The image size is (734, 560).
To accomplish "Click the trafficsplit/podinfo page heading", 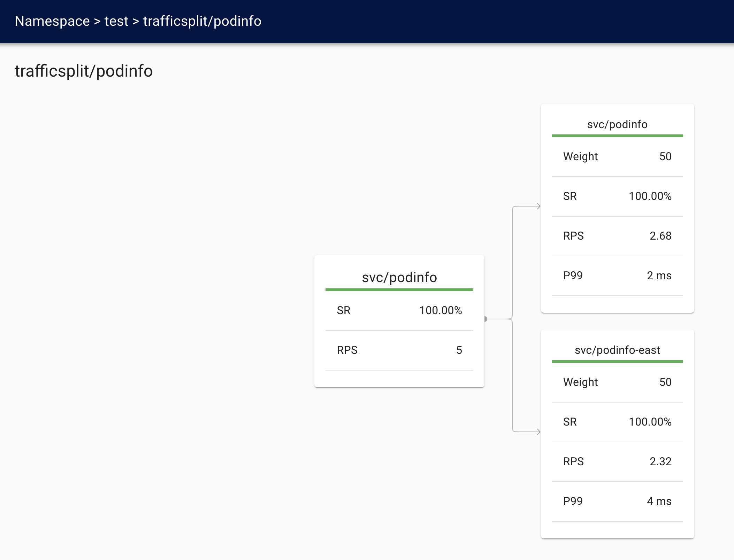I will pyautogui.click(x=84, y=71).
